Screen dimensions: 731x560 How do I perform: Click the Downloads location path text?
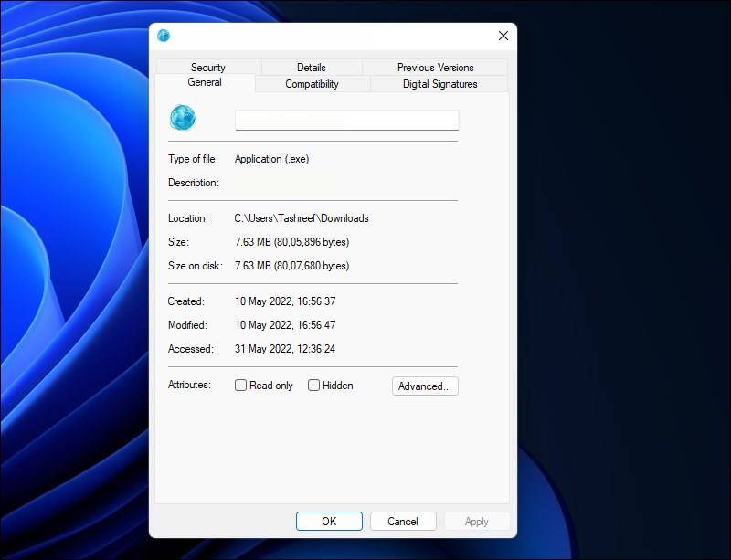click(x=304, y=218)
